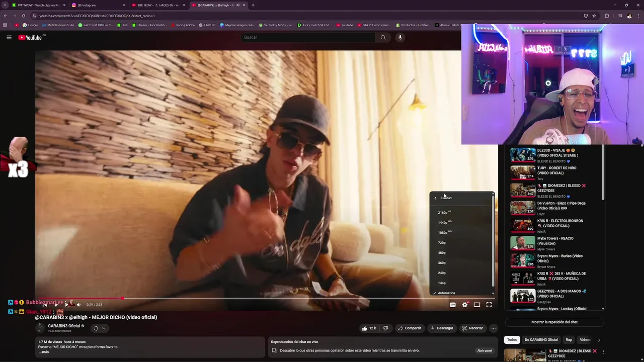Open more actions three-dot menu
Image resolution: width=644 pixels, height=362 pixels.
pyautogui.click(x=494, y=328)
